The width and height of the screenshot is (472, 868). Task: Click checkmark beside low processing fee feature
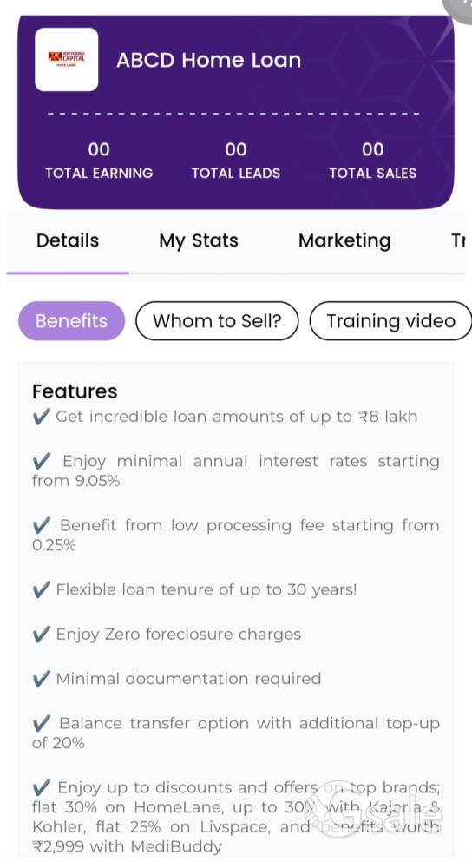pyautogui.click(x=42, y=525)
